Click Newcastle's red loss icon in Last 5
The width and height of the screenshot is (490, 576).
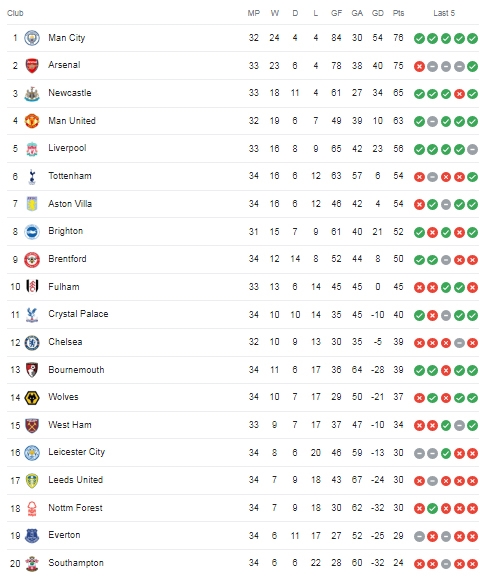tap(459, 94)
